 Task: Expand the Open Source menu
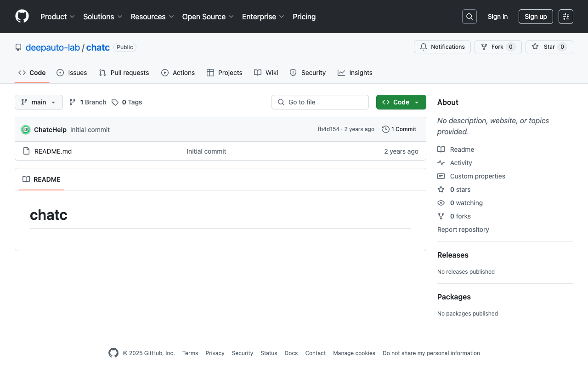pyautogui.click(x=208, y=17)
